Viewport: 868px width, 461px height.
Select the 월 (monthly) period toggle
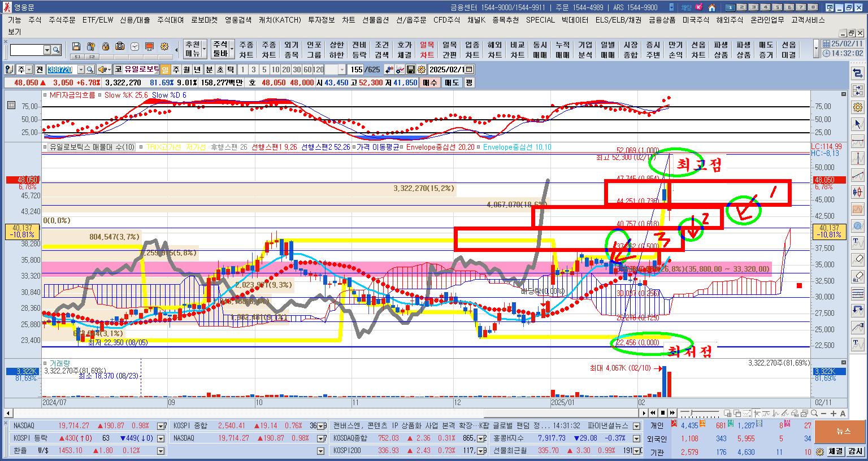pyautogui.click(x=186, y=69)
